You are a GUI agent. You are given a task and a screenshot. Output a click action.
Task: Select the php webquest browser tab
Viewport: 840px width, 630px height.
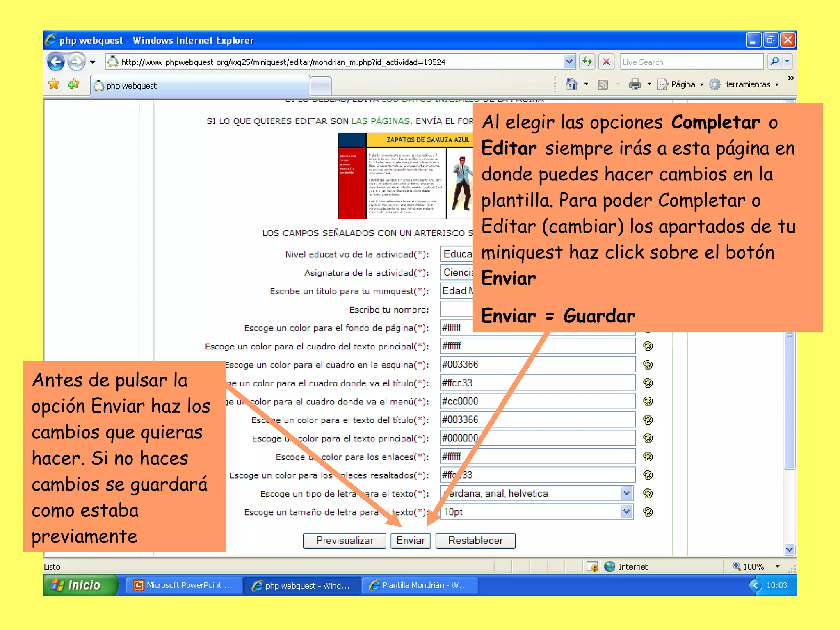[x=200, y=86]
